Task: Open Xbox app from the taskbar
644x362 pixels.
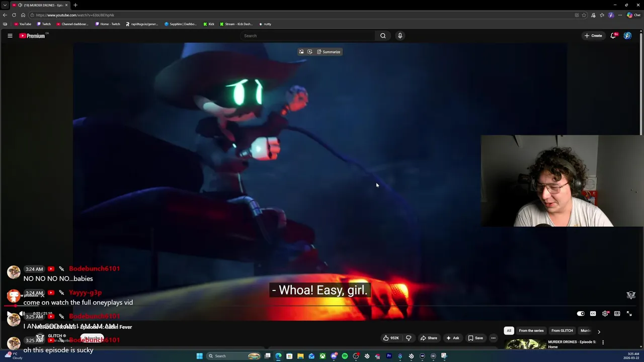Action: (323, 356)
